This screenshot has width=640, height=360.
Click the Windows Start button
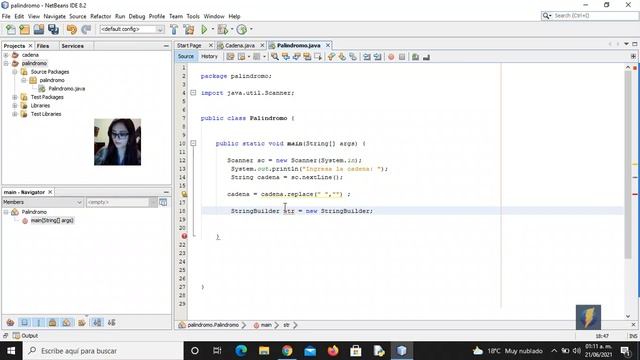11,351
